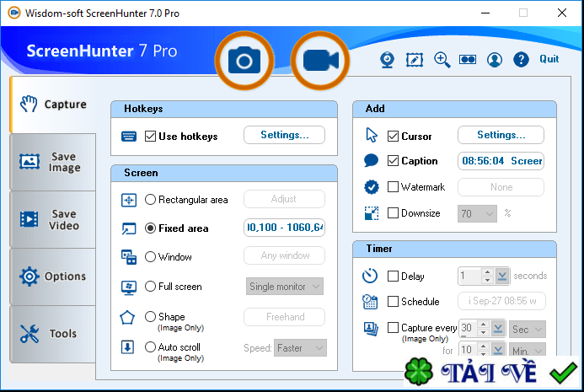Click the Cursor arrow icon
Screen dimensions: 584x392
[372, 135]
